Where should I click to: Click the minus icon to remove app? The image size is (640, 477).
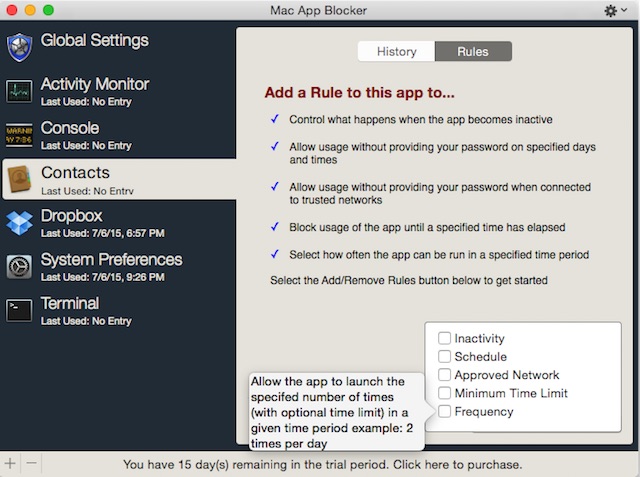coord(31,464)
